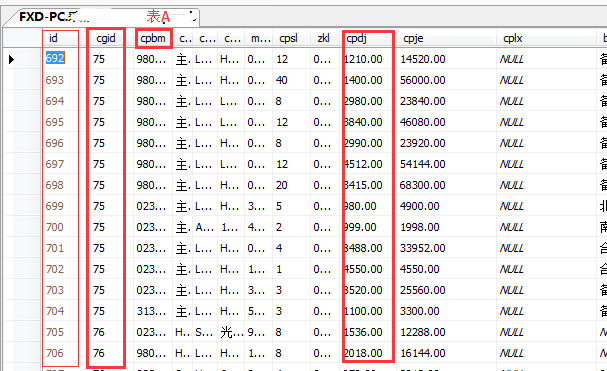Click row selector for id 700
This screenshot has width=607, height=371.
pos(22,227)
